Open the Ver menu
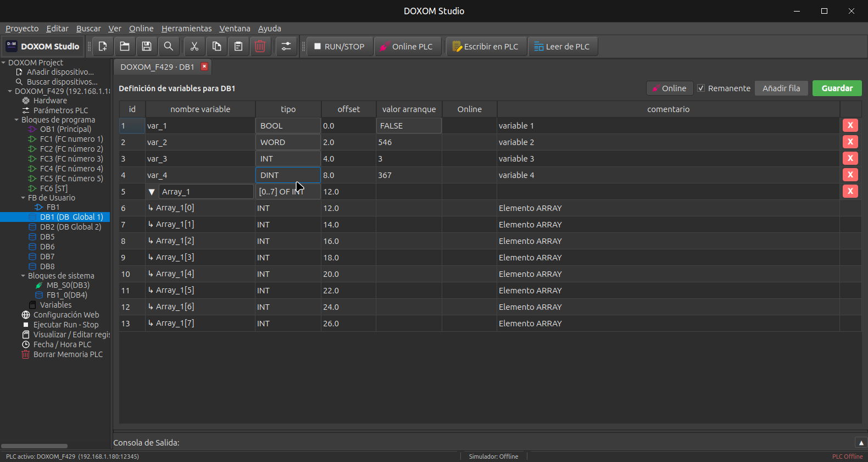 coord(115,29)
